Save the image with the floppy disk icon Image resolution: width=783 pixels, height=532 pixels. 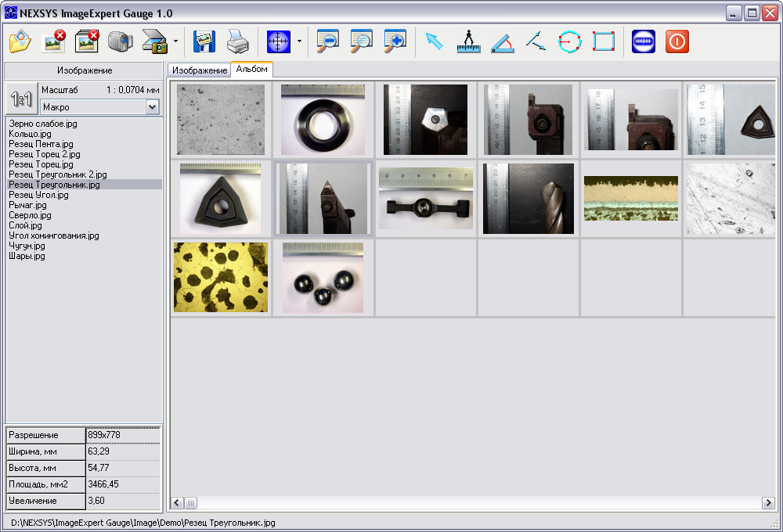(x=204, y=41)
